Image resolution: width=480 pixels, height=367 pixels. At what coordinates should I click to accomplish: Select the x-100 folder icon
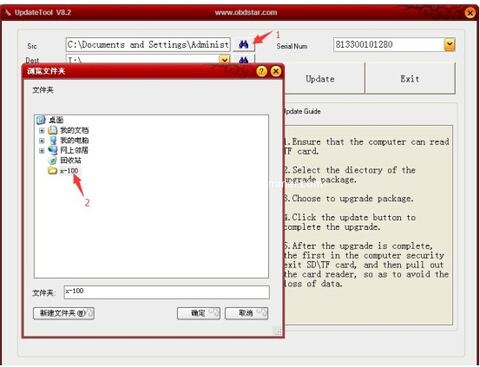pyautogui.click(x=52, y=171)
